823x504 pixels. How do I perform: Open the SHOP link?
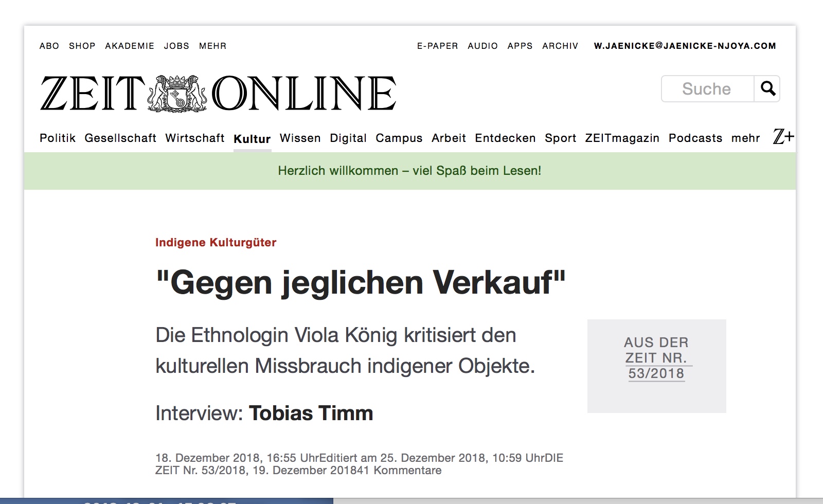pos(82,46)
